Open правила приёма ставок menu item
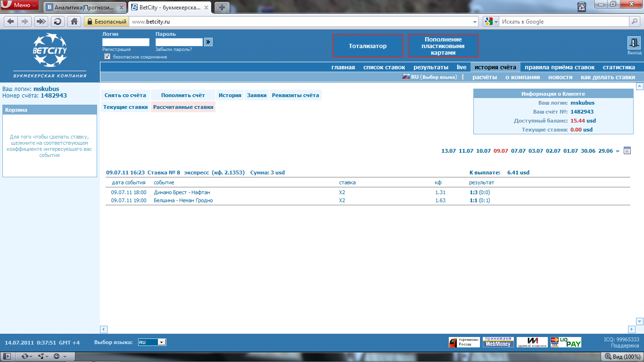 point(560,67)
